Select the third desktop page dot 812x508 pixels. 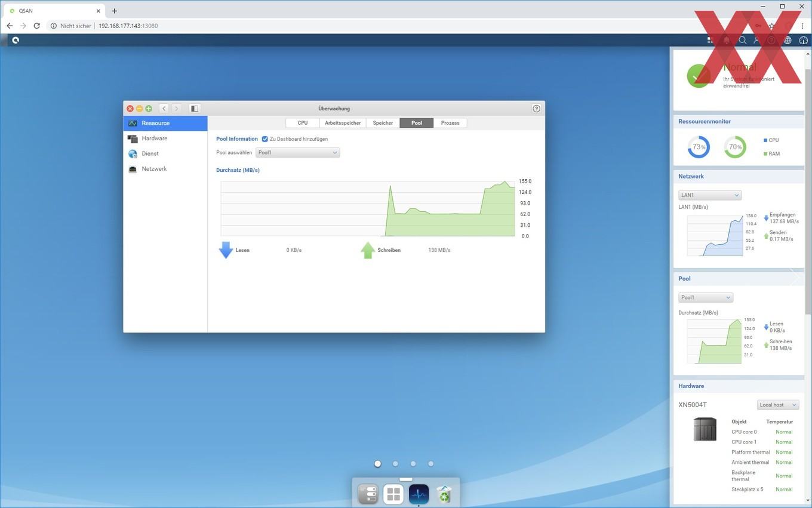pos(413,464)
